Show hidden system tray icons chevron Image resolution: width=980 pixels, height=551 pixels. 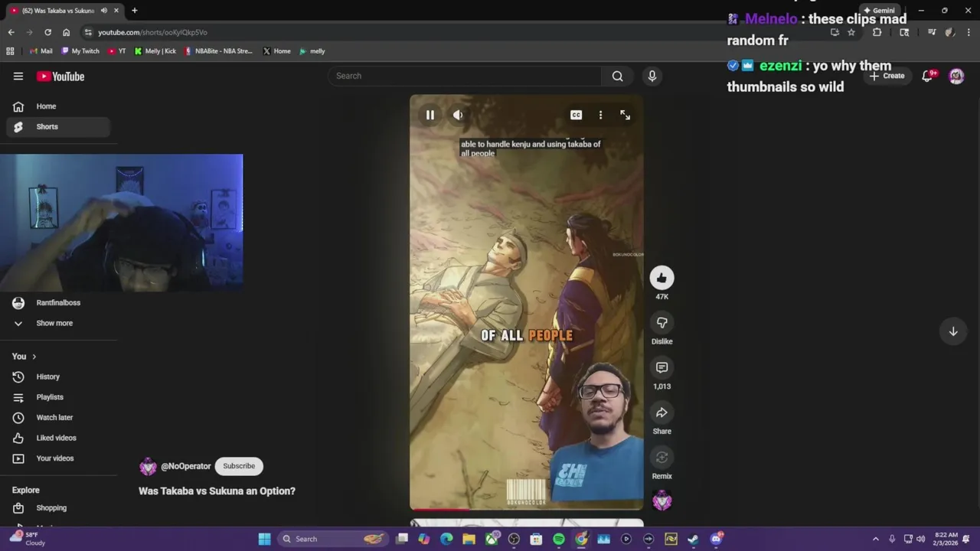tap(876, 539)
